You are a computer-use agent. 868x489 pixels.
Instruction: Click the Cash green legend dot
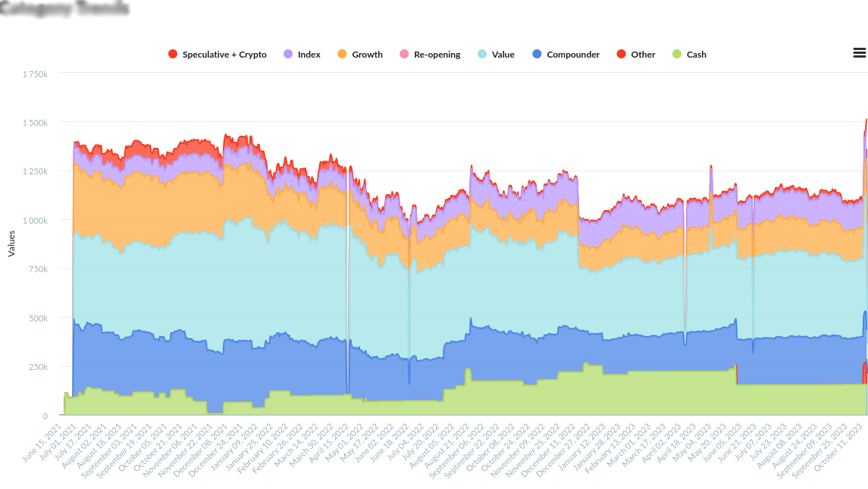click(677, 55)
